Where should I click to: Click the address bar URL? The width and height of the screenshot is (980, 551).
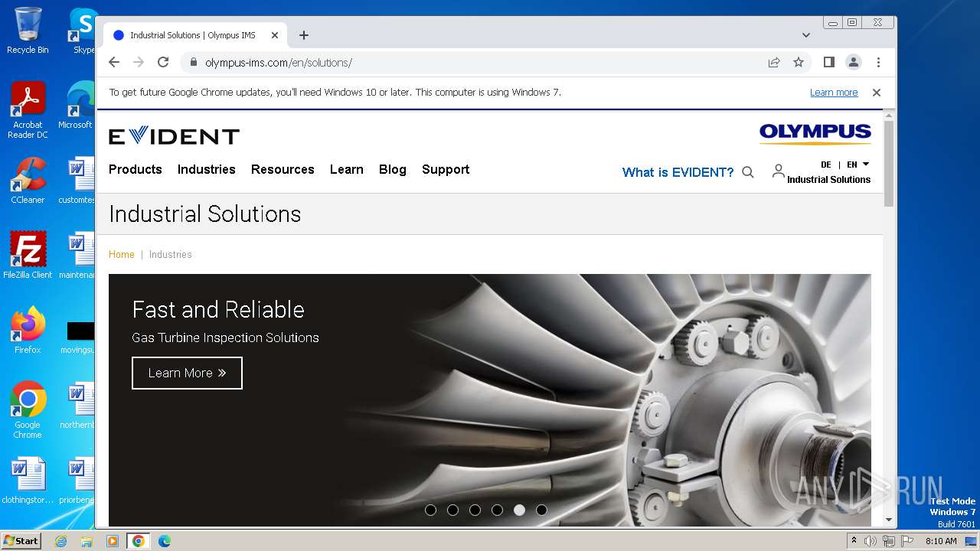click(279, 63)
